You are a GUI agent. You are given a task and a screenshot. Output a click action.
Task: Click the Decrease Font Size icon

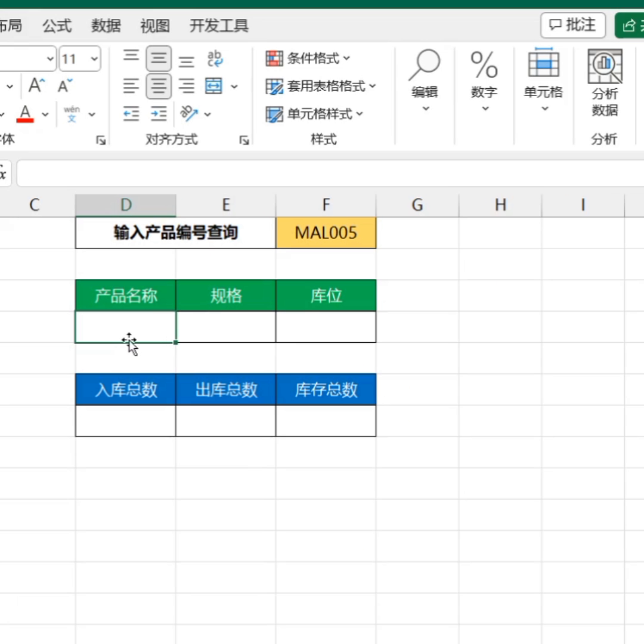[x=62, y=86]
